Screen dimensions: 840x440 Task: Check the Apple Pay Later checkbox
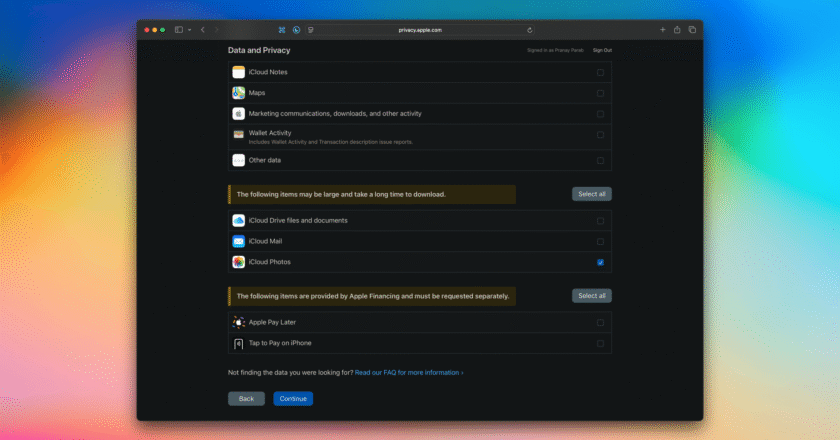pos(600,323)
